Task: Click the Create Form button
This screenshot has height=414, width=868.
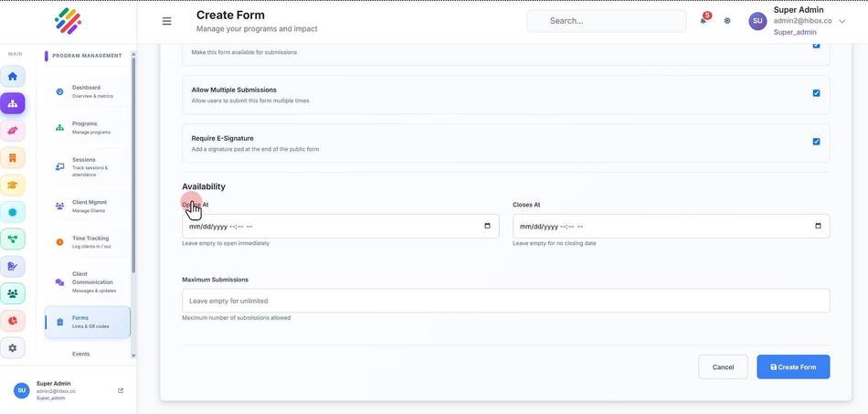Action: point(793,367)
